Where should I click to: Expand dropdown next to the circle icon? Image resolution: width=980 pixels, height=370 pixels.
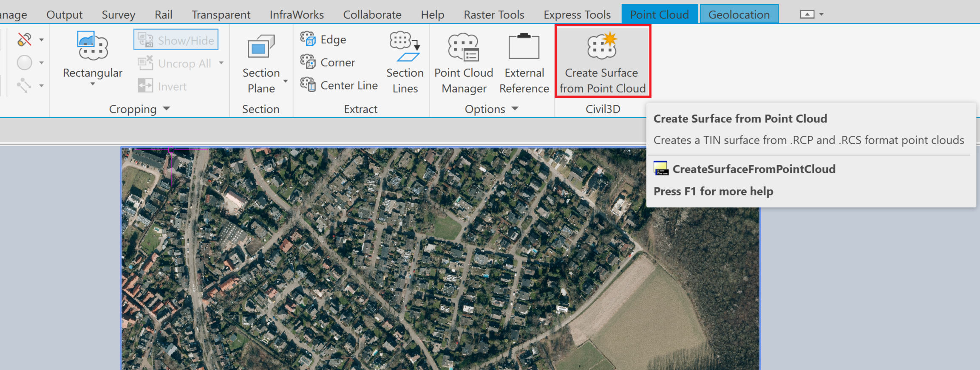pyautogui.click(x=42, y=63)
